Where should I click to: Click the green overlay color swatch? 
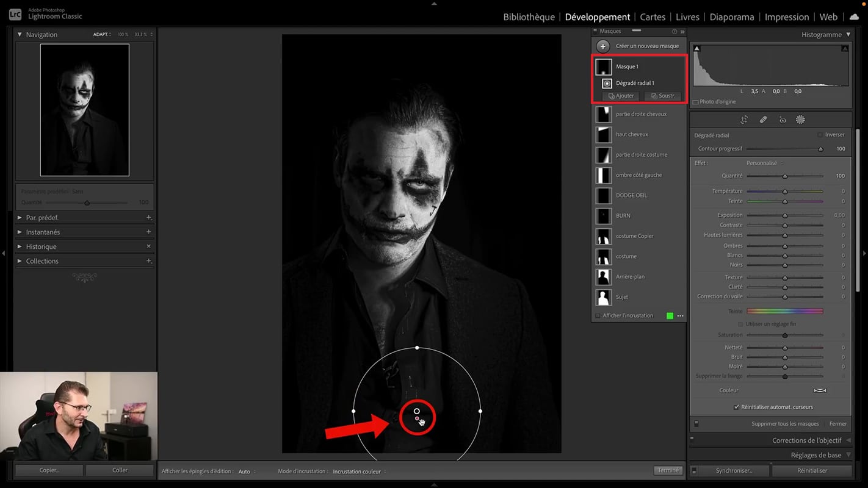click(670, 316)
